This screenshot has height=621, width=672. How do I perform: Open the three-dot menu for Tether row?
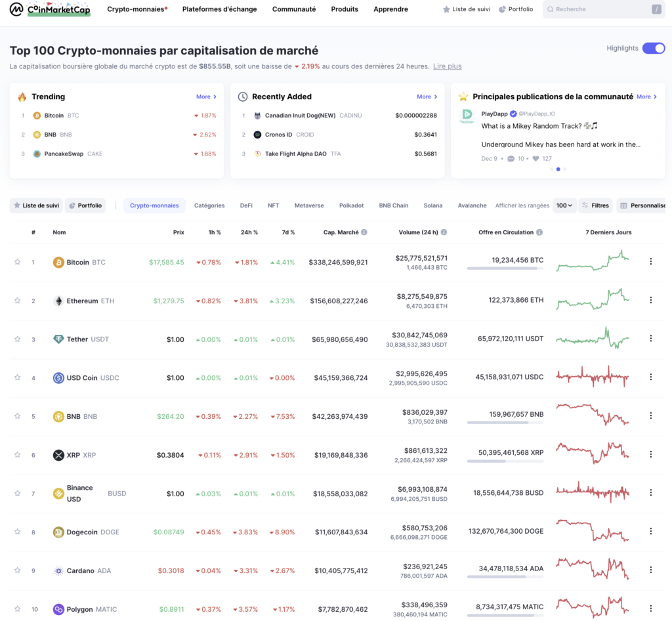pyautogui.click(x=650, y=339)
